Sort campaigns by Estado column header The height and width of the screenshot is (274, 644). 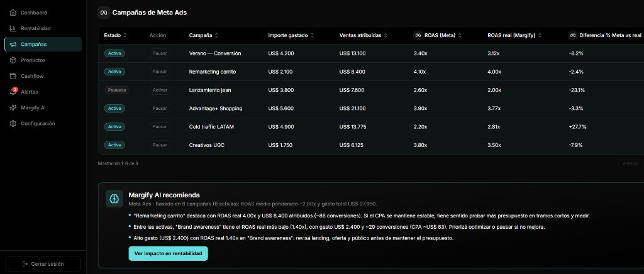(115, 35)
